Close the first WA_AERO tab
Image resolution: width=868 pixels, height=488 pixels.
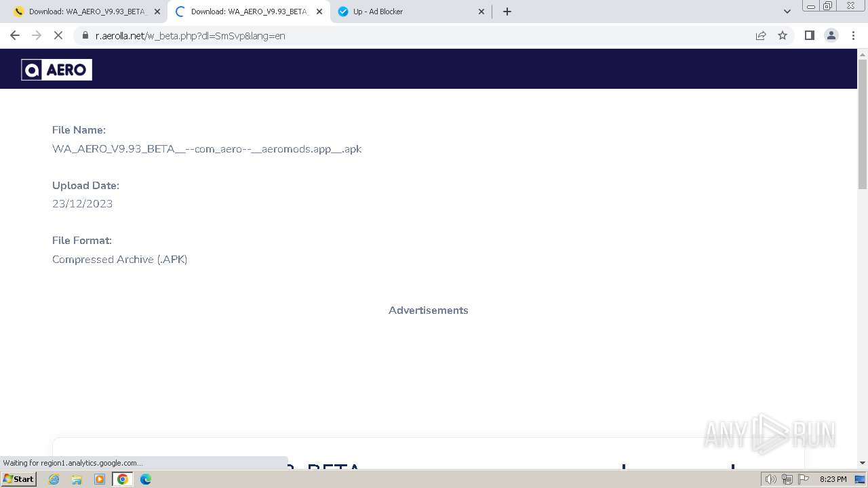(157, 12)
